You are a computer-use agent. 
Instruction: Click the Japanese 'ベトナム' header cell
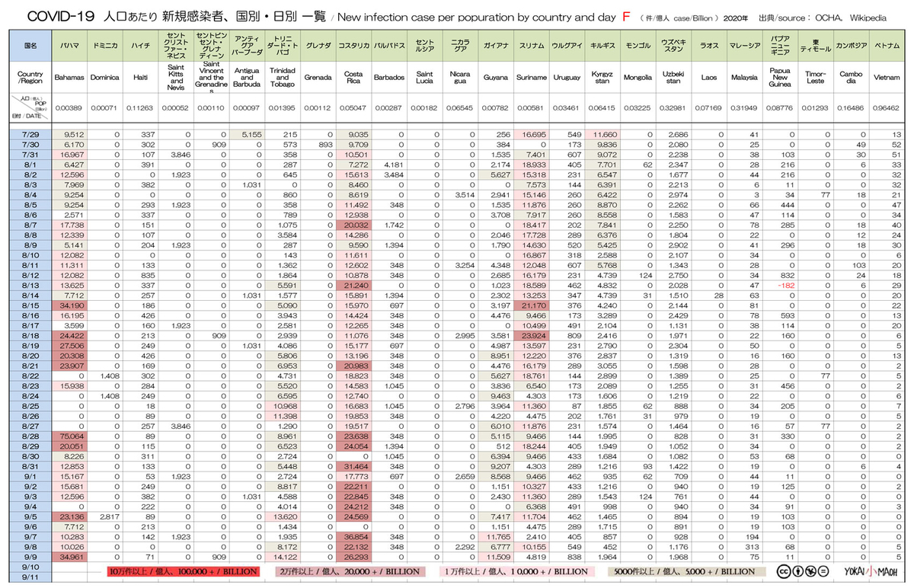pos(887,46)
